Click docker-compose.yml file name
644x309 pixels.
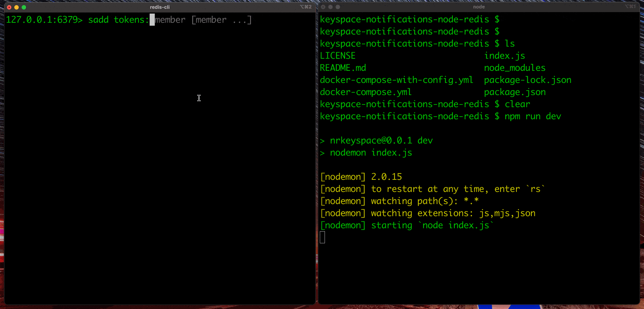366,92
